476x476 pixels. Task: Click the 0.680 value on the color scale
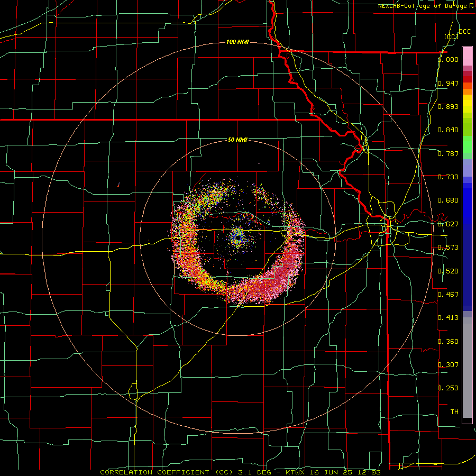[448, 200]
